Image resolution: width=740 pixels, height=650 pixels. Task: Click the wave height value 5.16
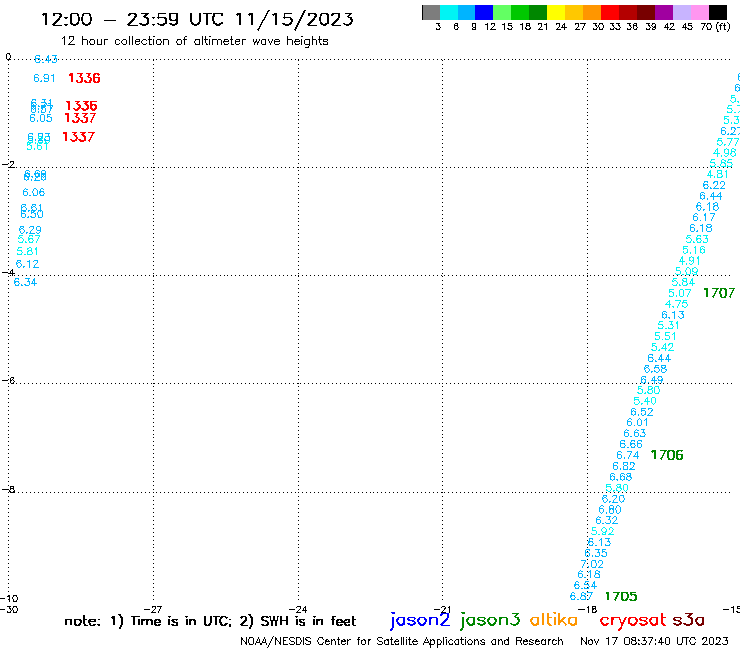(694, 250)
